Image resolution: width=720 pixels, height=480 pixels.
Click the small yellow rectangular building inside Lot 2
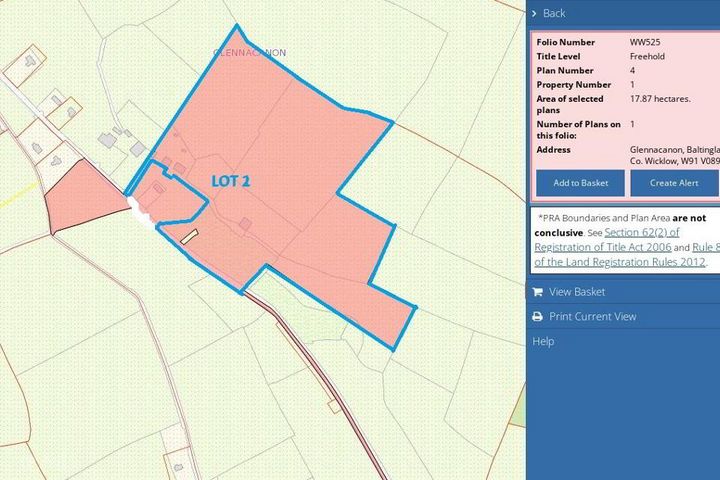coord(190,234)
